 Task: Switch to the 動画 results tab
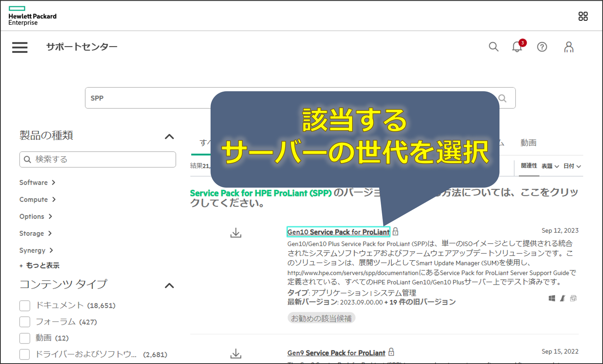528,143
